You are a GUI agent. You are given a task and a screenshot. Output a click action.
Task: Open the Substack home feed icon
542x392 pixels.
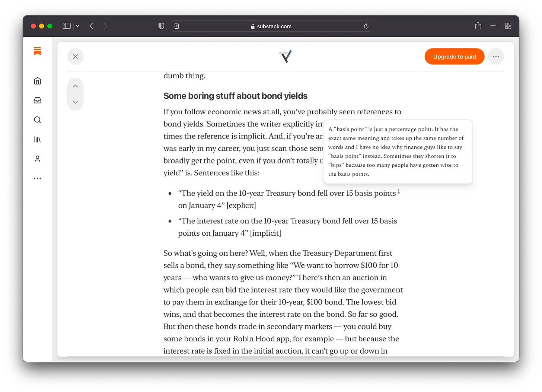pos(37,80)
